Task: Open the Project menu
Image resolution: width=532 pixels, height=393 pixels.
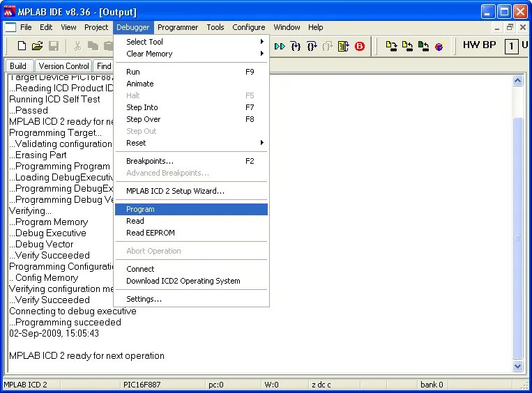Action: [x=96, y=27]
